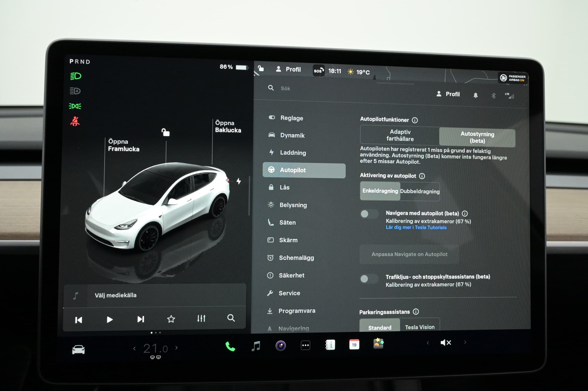Increase cabin temperature right arrow
The height and width of the screenshot is (391, 588).
(x=176, y=348)
